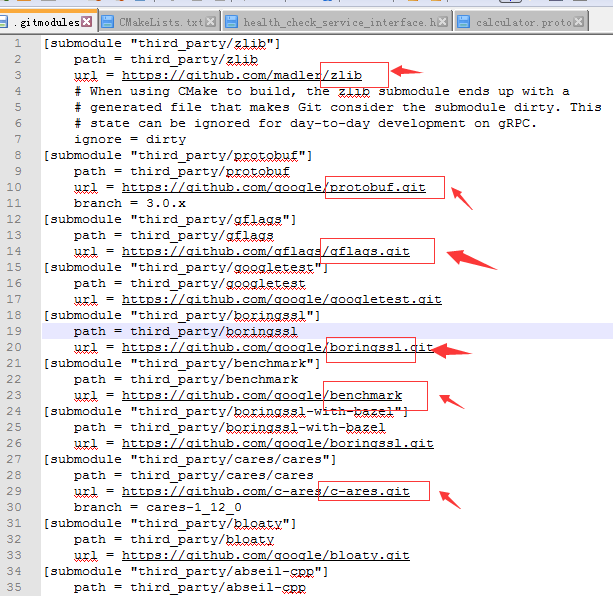This screenshot has width=613, height=596.
Task: Click the 'branch = 3.0.x' line
Action: coord(130,203)
